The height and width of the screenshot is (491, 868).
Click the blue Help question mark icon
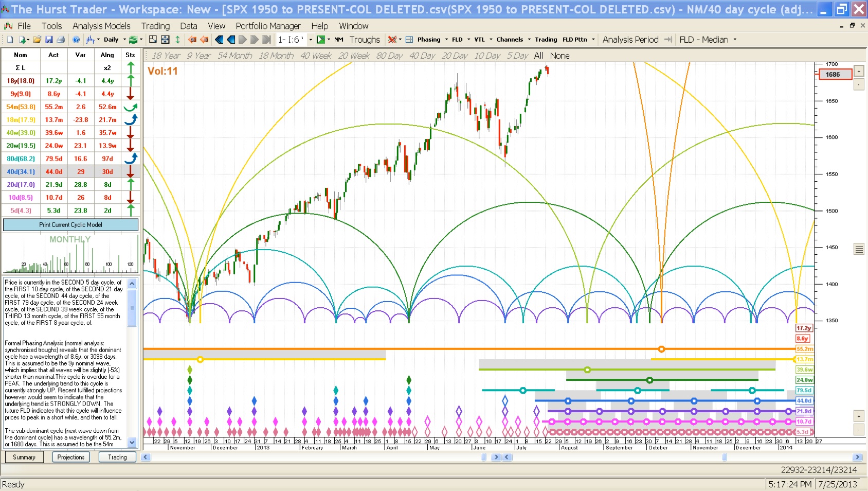76,40
